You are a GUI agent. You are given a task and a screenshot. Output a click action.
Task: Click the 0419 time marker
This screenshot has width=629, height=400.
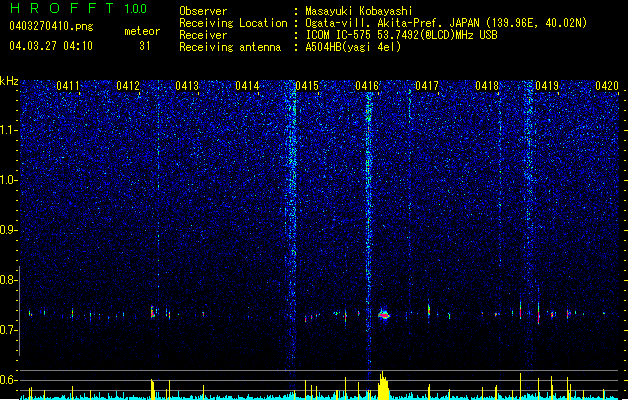point(547,86)
